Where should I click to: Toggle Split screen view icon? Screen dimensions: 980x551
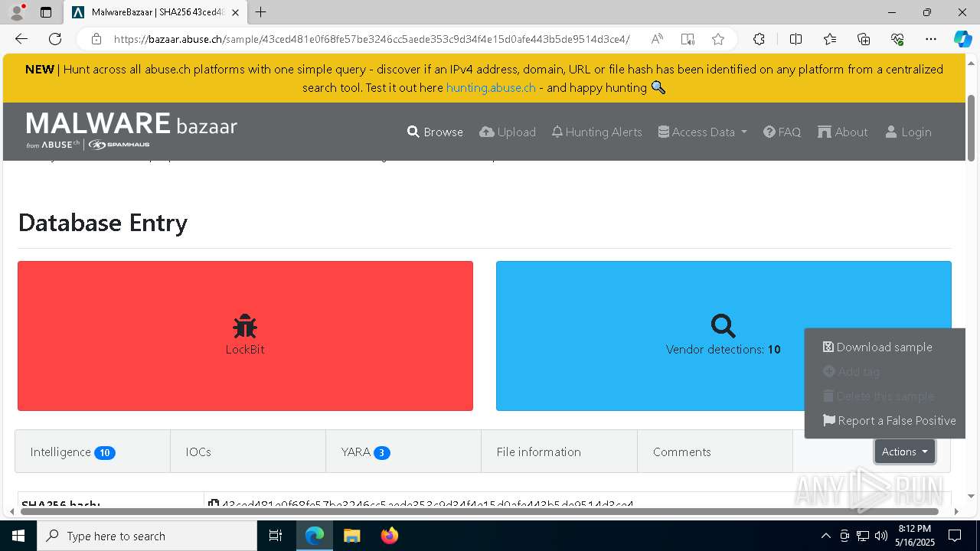[795, 39]
